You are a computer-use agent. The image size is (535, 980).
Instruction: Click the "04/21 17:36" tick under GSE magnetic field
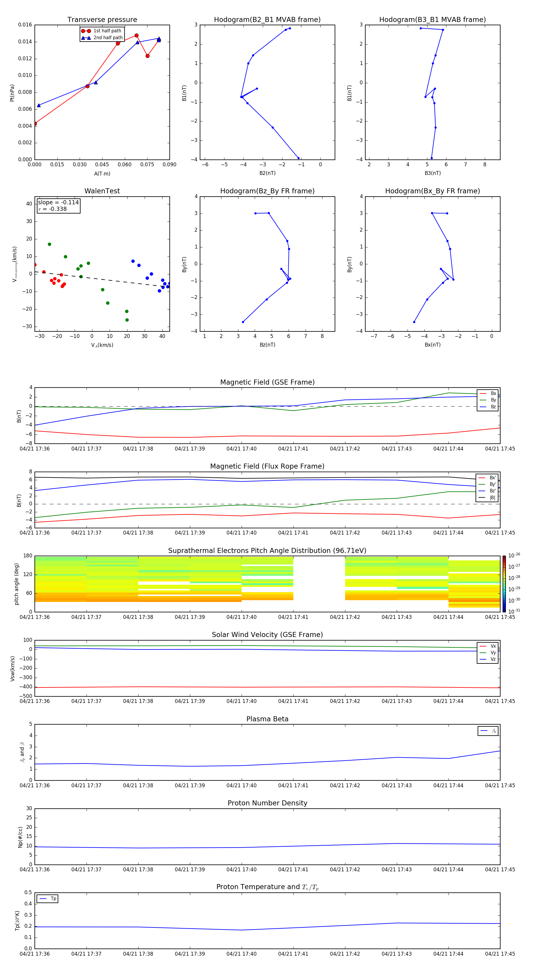pyautogui.click(x=35, y=449)
